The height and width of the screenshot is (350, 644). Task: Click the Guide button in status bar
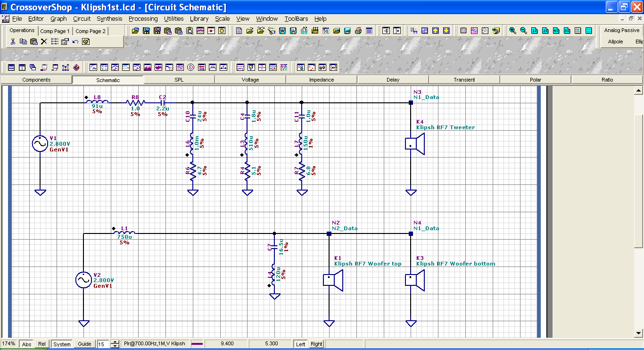pyautogui.click(x=84, y=344)
